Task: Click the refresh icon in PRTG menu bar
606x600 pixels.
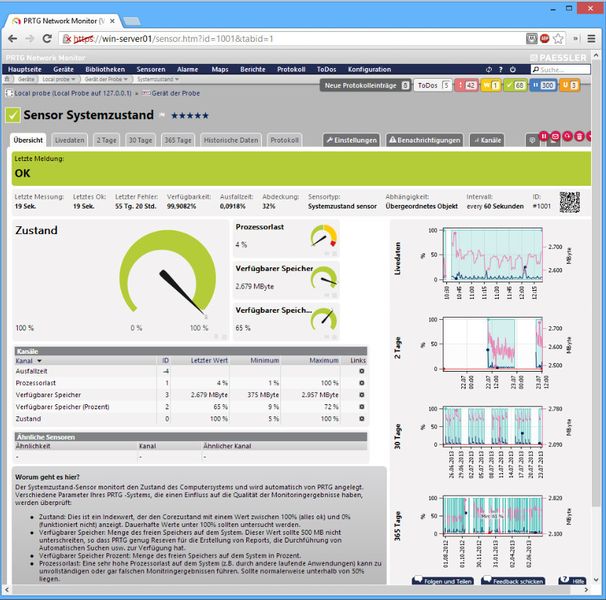Action: pos(489,70)
